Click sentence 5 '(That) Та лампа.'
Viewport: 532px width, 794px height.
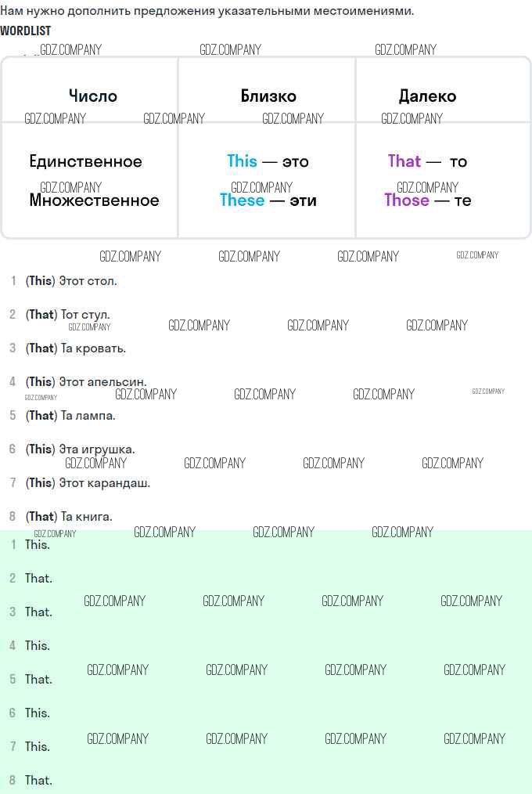(x=70, y=416)
